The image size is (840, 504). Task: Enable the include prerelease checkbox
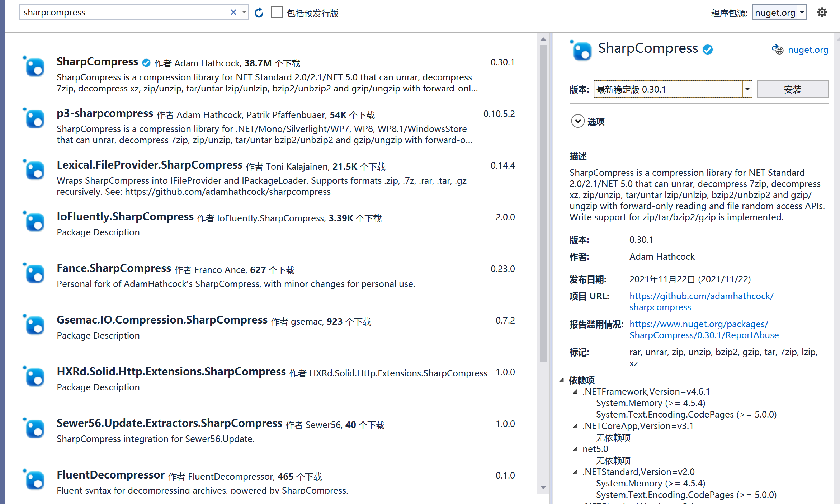(x=277, y=13)
